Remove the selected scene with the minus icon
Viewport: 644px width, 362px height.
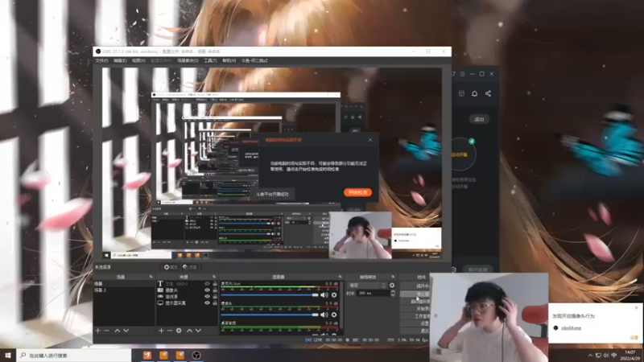[x=107, y=331]
